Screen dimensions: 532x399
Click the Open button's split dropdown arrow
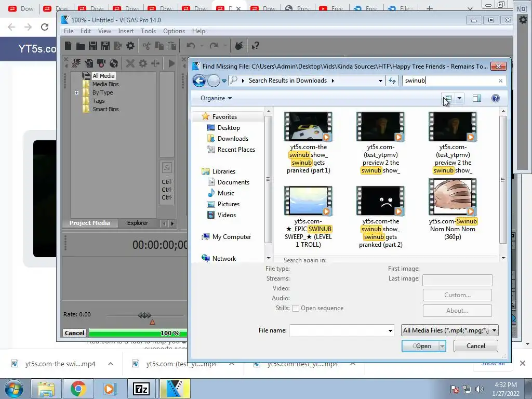(443, 346)
